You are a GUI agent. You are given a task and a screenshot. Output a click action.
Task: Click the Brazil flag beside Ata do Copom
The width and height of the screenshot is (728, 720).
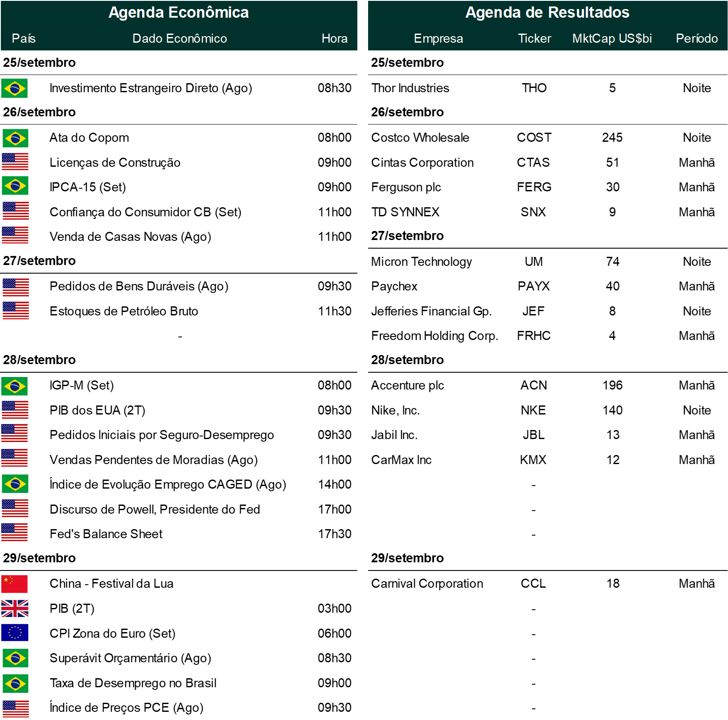tap(16, 138)
